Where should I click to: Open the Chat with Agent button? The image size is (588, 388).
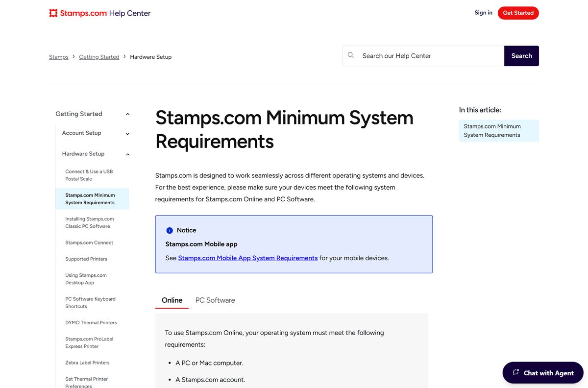(543, 373)
